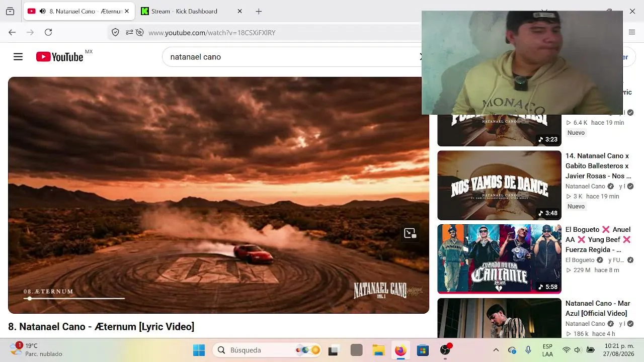Open OBS Studio from the taskbar
Screen dimensions: 644x362
(x=445, y=350)
